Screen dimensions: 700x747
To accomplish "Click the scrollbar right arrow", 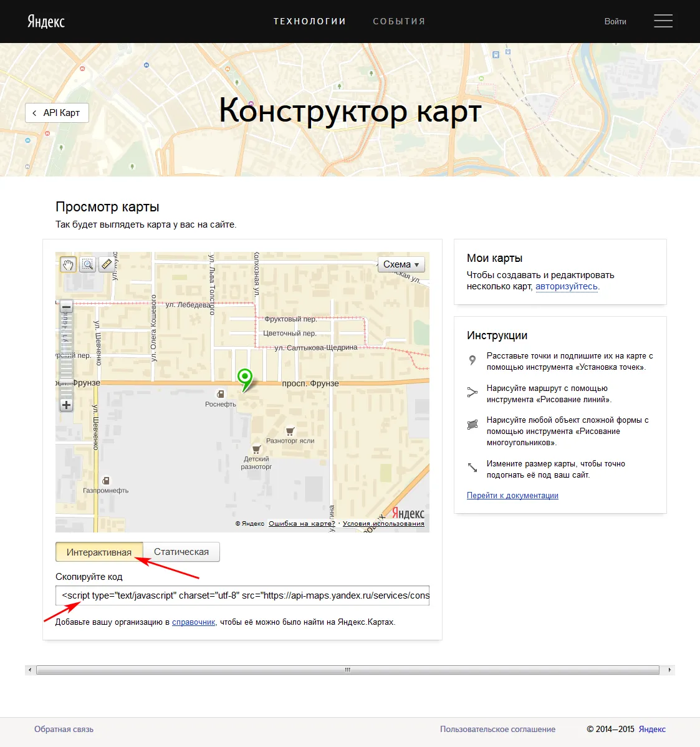I will coord(669,670).
